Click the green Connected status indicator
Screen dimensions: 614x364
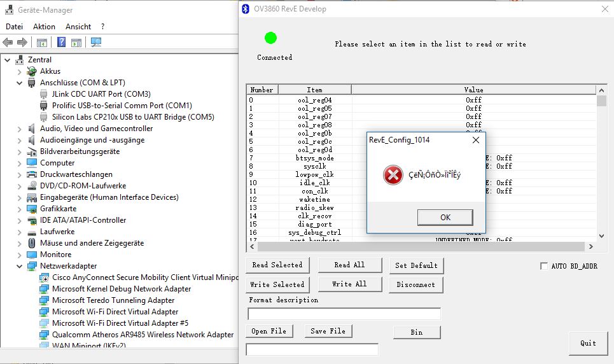270,38
